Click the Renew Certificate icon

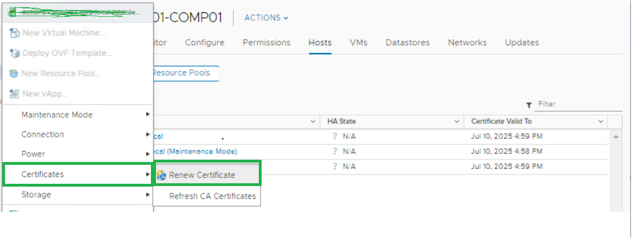[162, 175]
